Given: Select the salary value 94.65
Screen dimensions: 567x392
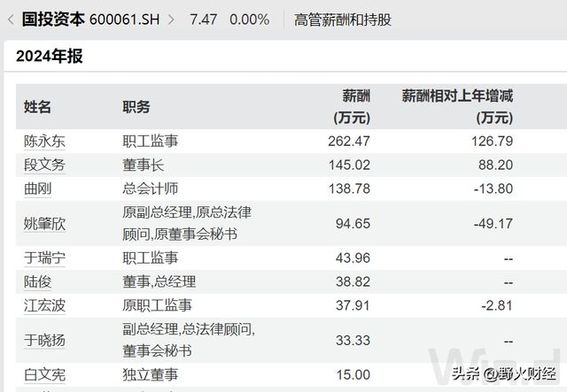Looking at the screenshot, I should [x=353, y=224].
